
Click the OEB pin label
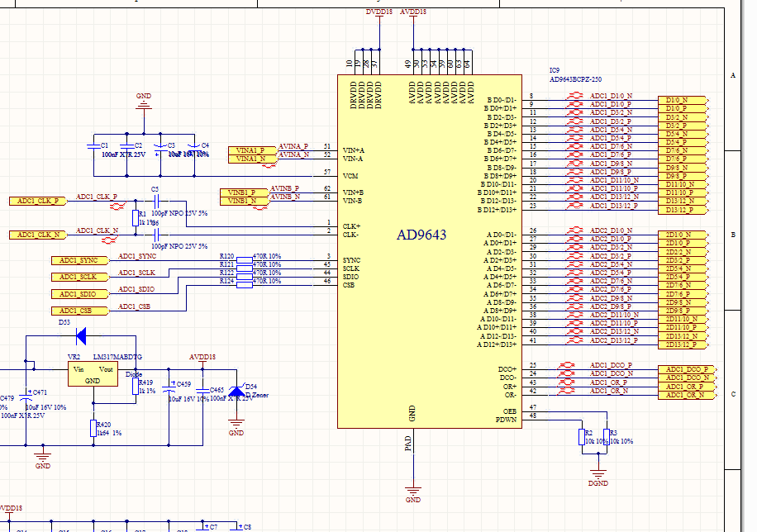510,411
